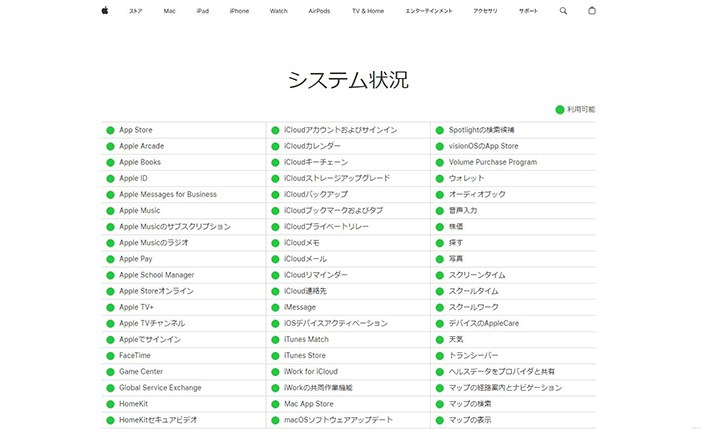Open the search magnifier icon

[x=563, y=11]
